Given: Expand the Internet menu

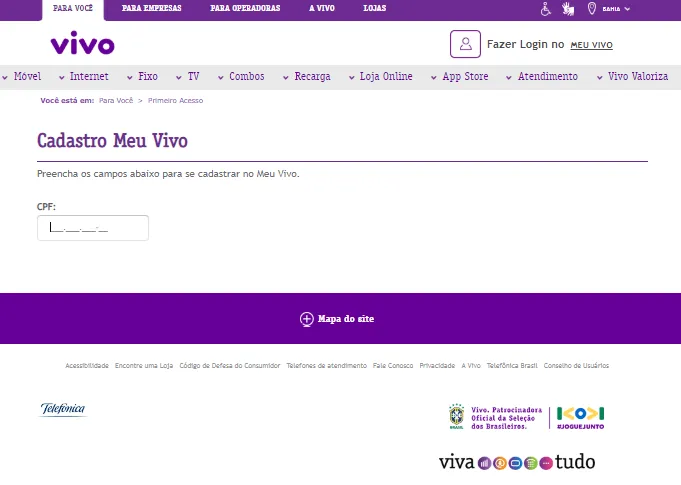Looking at the screenshot, I should point(84,77).
